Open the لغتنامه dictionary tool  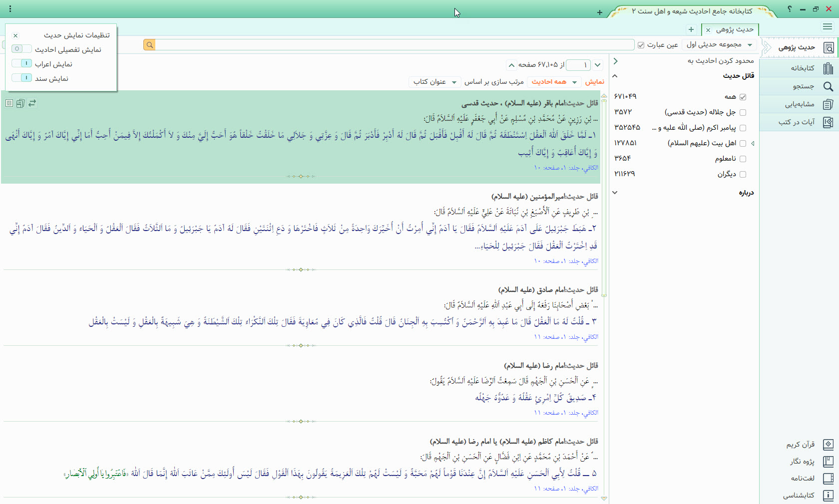click(x=828, y=478)
